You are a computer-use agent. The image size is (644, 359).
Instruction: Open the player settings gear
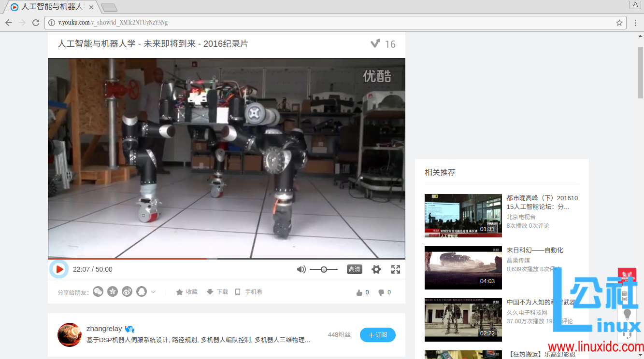tap(376, 269)
